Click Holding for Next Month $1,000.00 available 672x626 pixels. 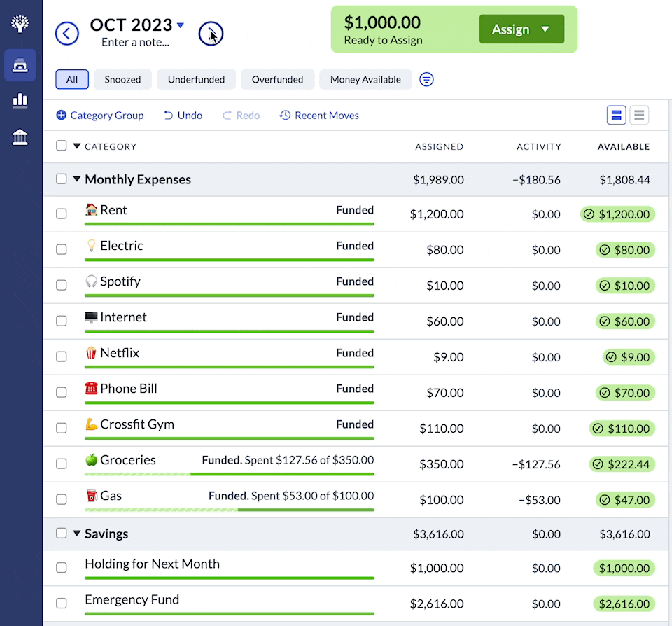pos(624,568)
